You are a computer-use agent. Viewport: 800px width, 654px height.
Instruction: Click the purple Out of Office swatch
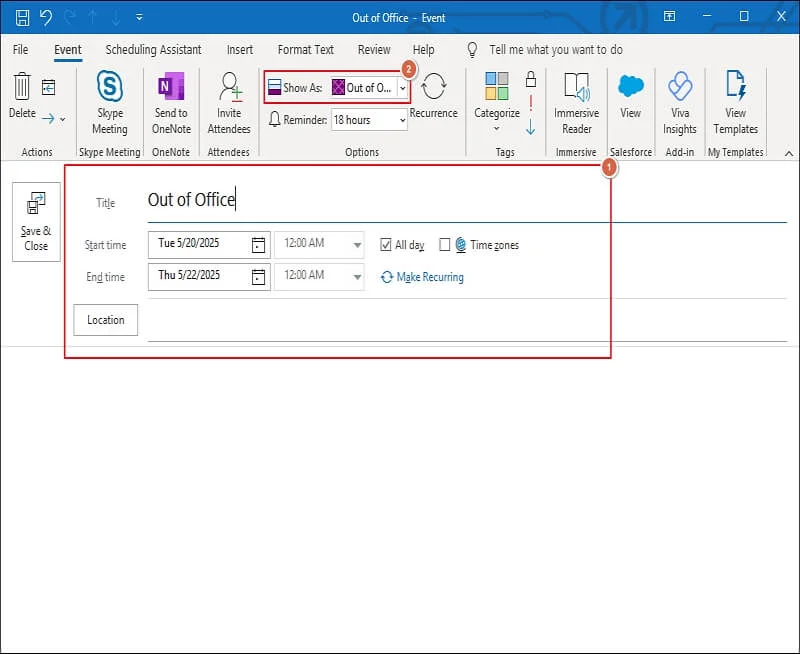click(338, 87)
